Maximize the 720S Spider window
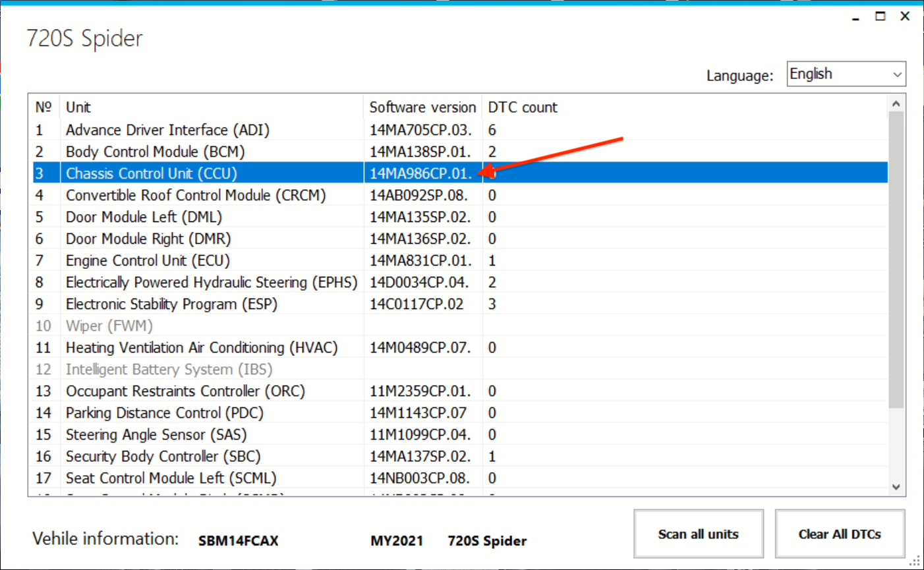The height and width of the screenshot is (570, 924). pyautogui.click(x=881, y=16)
